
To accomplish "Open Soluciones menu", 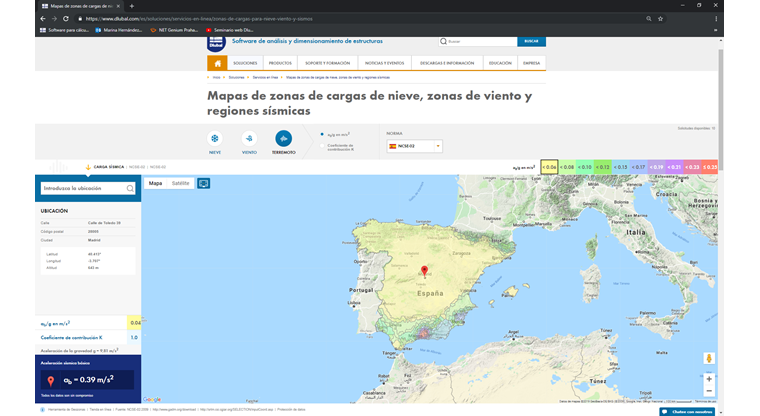I will point(245,63).
